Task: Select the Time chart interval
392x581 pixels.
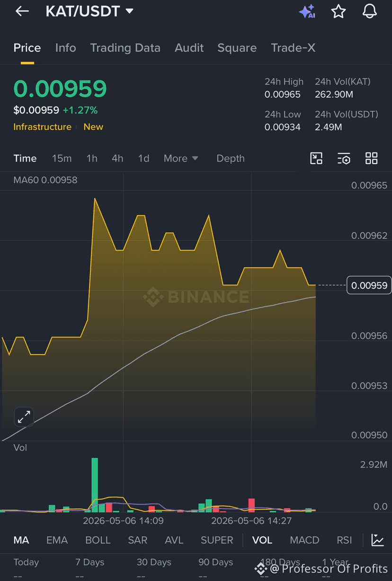Action: click(25, 159)
